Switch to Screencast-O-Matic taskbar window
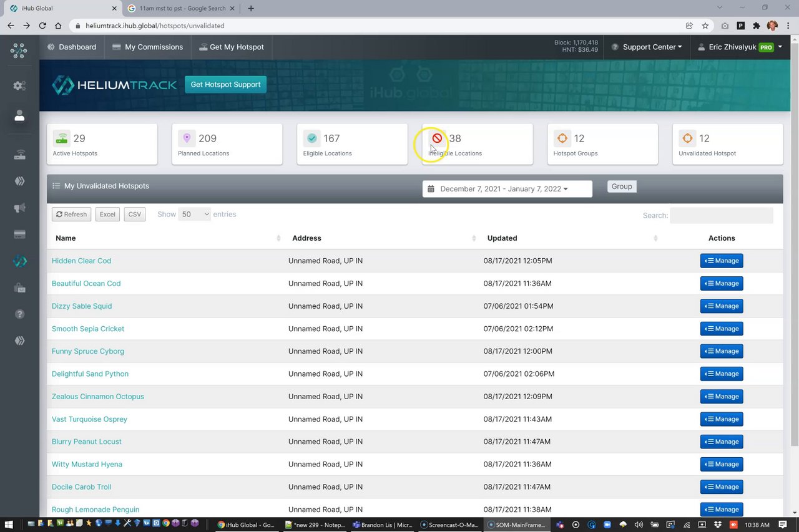 [x=449, y=525]
